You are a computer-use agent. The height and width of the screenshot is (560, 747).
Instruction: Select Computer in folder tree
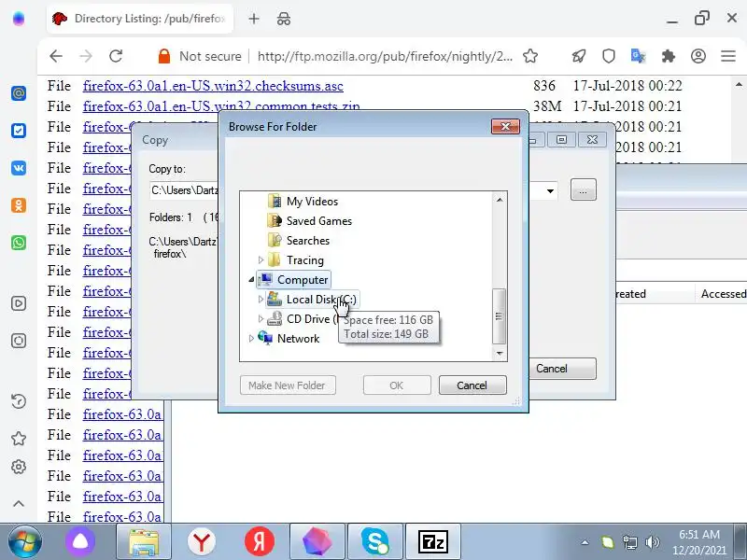tap(303, 279)
